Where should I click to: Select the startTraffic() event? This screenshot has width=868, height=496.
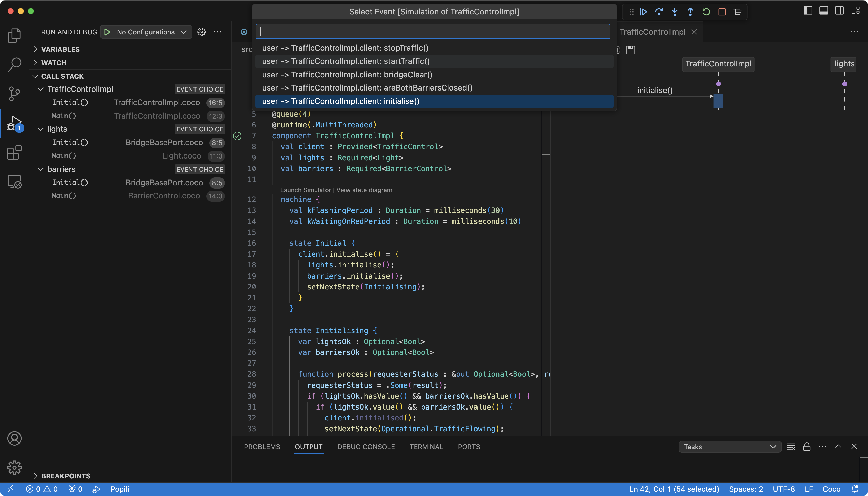[434, 61]
